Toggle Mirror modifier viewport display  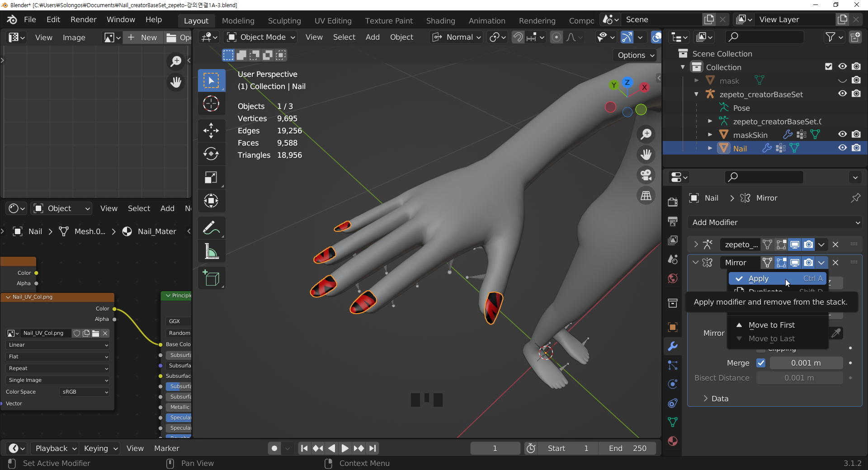tap(795, 263)
